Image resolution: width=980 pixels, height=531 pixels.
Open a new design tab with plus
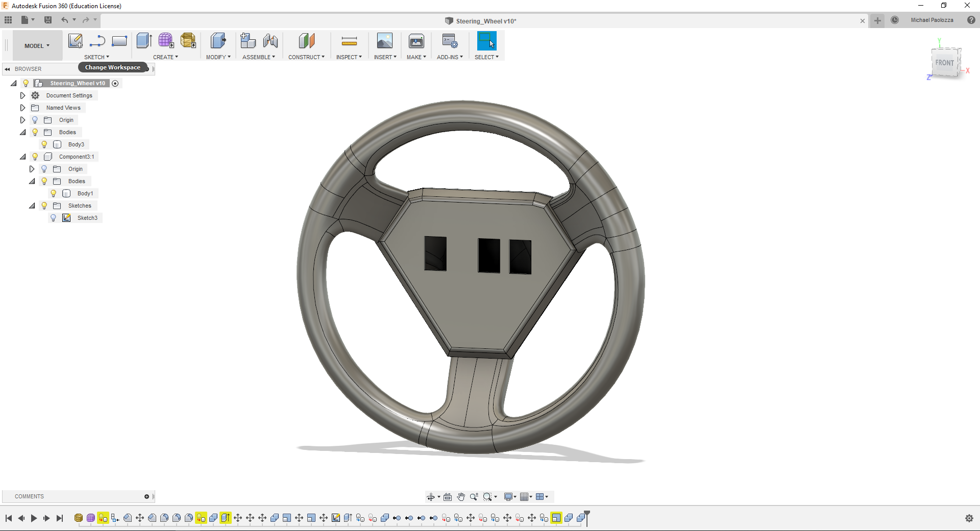pyautogui.click(x=877, y=20)
